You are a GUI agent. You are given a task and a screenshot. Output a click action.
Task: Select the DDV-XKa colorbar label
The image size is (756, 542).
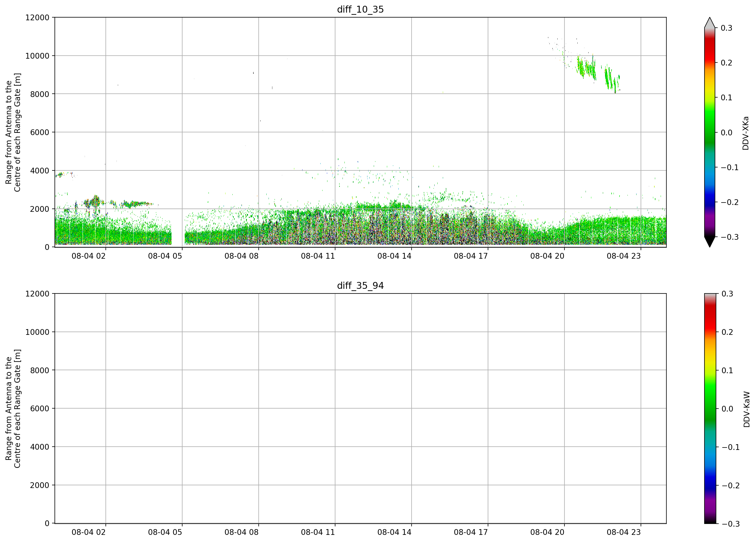point(746,133)
